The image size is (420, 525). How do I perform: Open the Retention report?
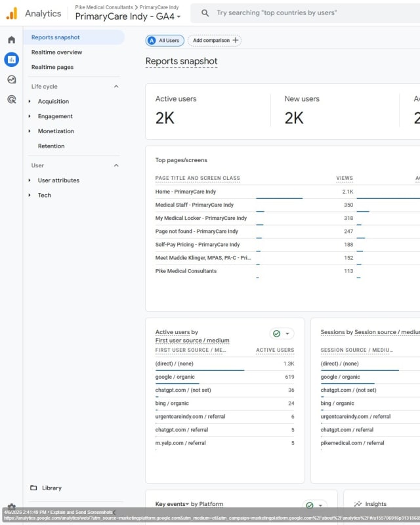[x=51, y=146]
